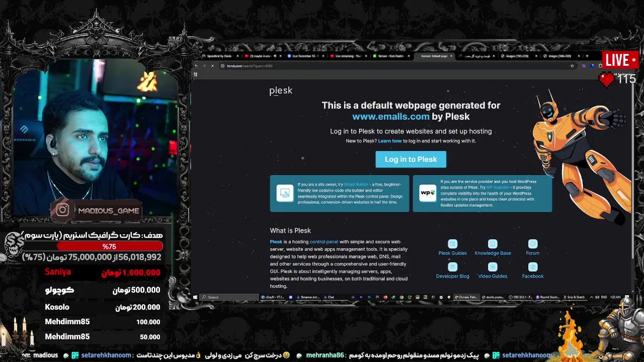Viewport: 644px width, 362px height.
Task: Click the apps grid icon under the toolbar
Action: [x=195, y=74]
